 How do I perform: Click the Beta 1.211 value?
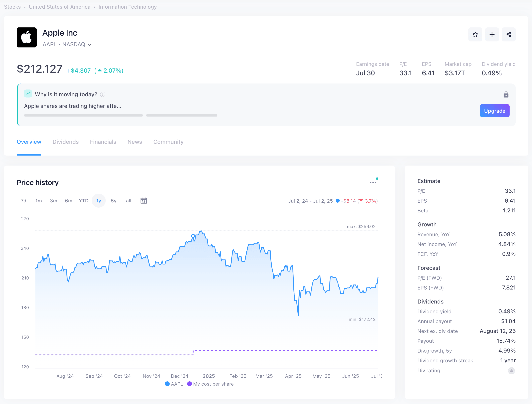(509, 211)
